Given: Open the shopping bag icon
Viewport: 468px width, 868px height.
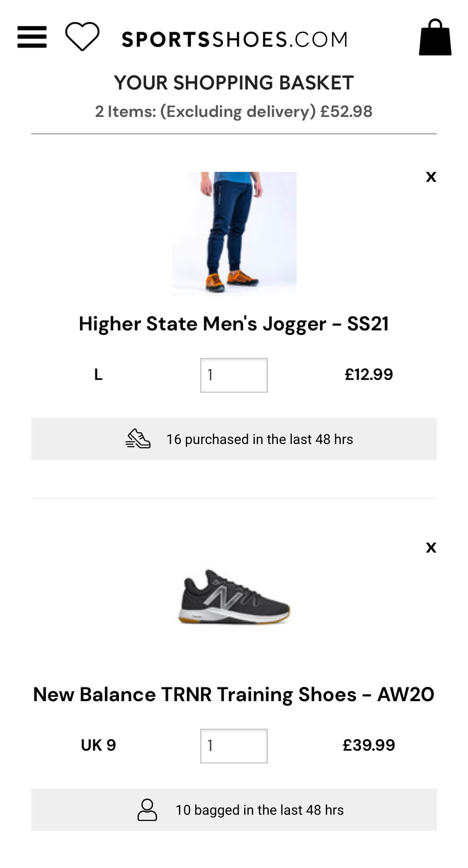Looking at the screenshot, I should coord(435,37).
